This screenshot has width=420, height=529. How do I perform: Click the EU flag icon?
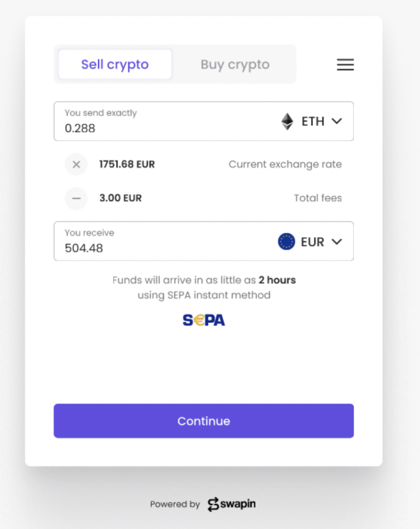(x=286, y=241)
